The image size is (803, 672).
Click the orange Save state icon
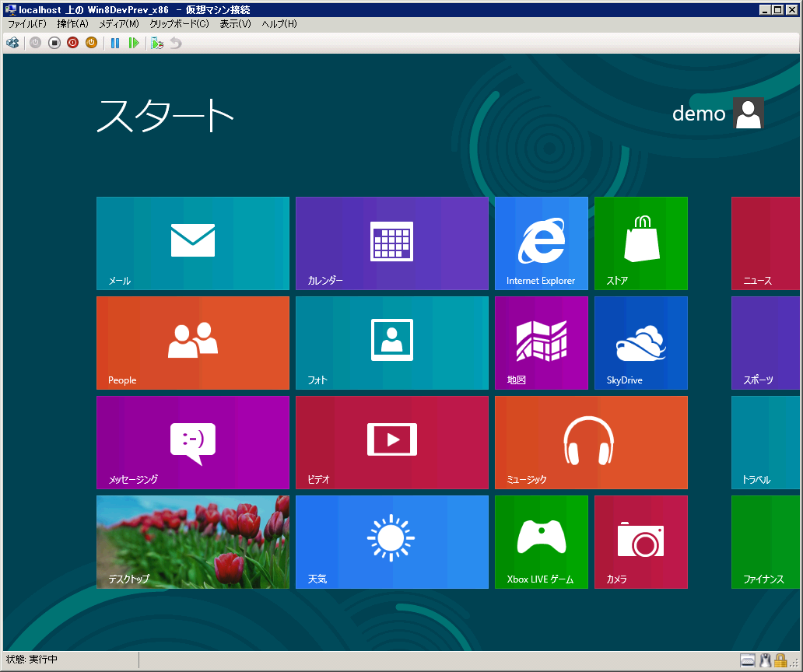click(x=91, y=43)
